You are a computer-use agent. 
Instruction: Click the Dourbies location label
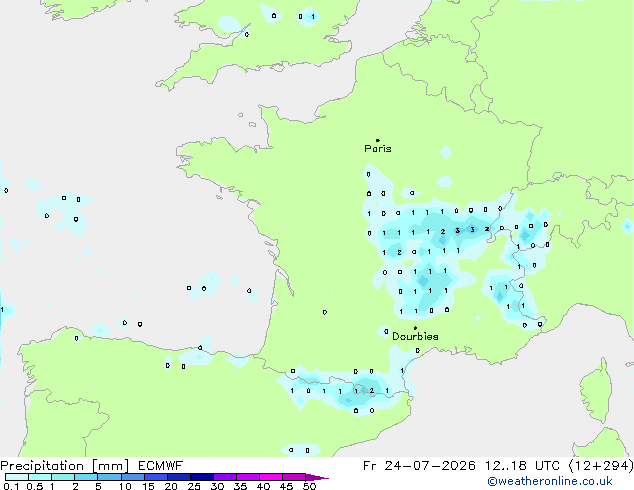click(x=415, y=336)
